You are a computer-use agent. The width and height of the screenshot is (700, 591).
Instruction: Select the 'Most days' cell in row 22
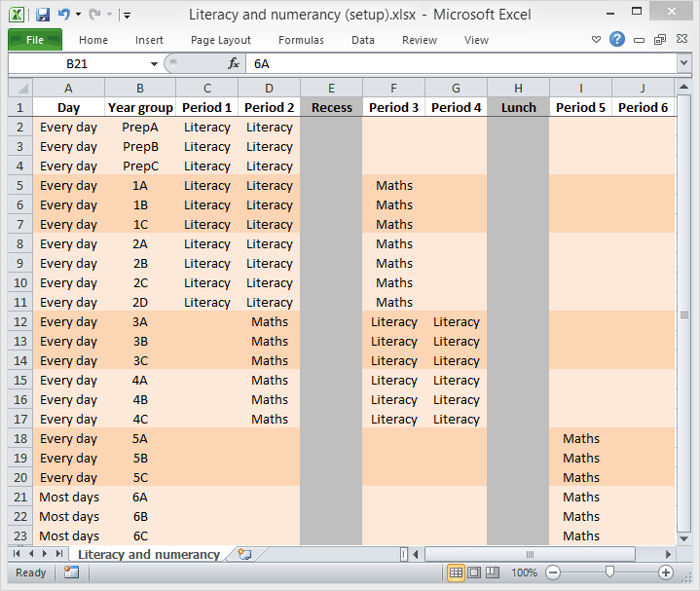(68, 516)
